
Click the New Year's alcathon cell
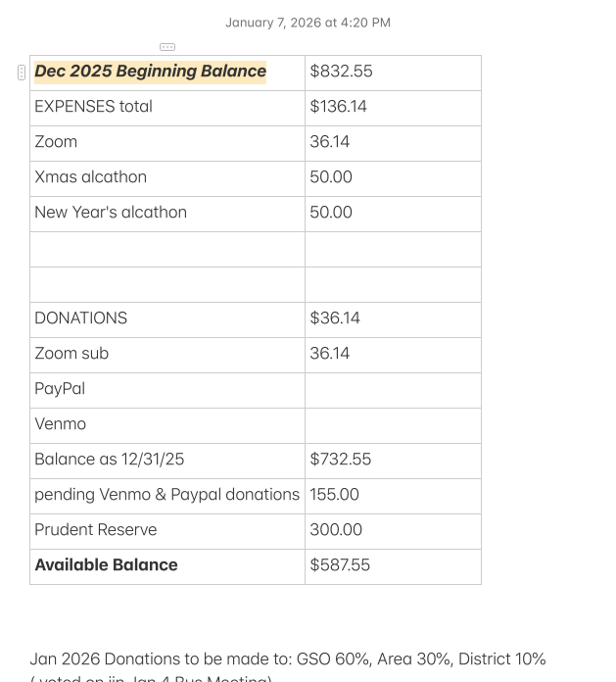pyautogui.click(x=111, y=213)
